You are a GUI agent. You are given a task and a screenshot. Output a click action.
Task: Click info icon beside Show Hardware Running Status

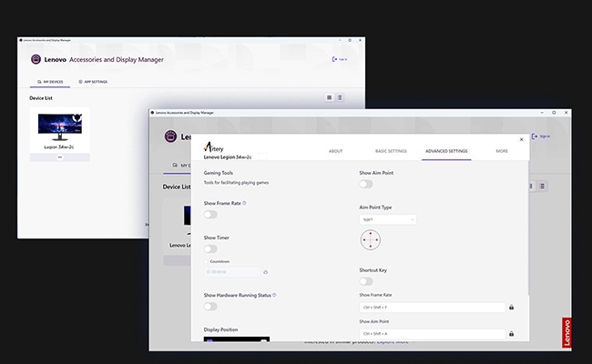(x=274, y=295)
